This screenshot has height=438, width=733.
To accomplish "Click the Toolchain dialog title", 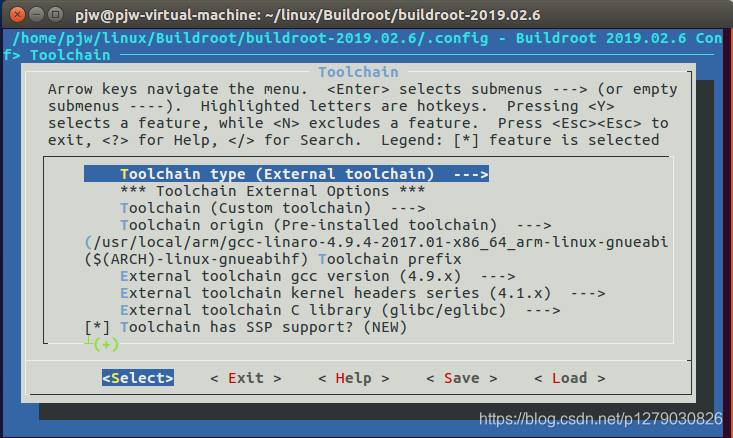I will tap(359, 72).
